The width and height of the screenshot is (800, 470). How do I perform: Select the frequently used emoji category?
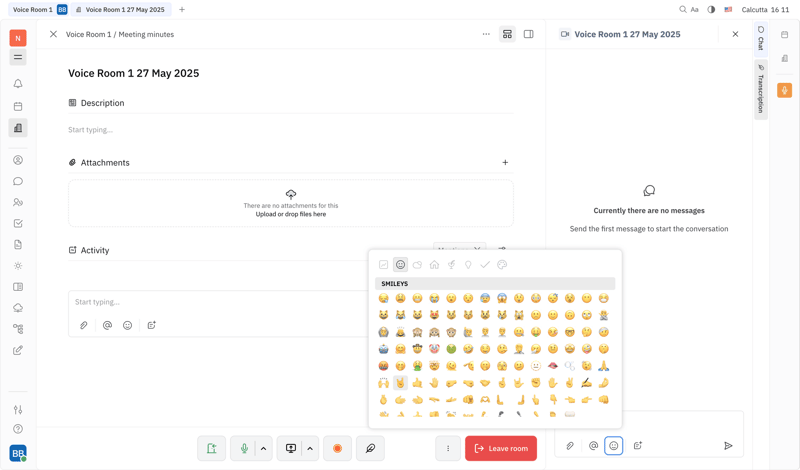[x=384, y=264]
